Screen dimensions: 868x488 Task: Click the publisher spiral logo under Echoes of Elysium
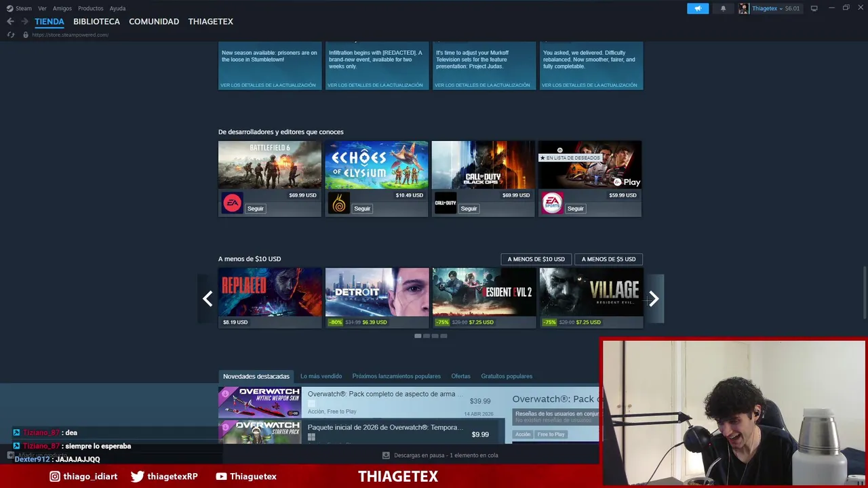click(339, 203)
